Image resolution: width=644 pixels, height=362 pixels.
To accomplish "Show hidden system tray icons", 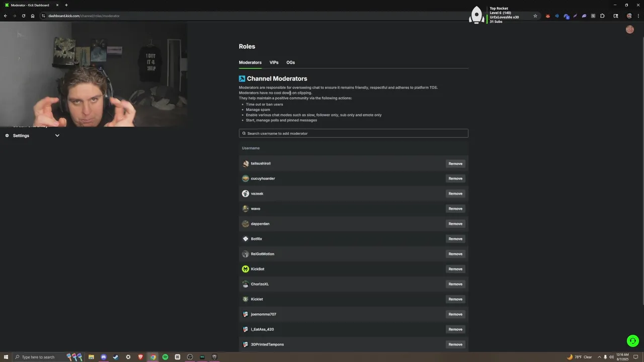I will click(x=599, y=357).
